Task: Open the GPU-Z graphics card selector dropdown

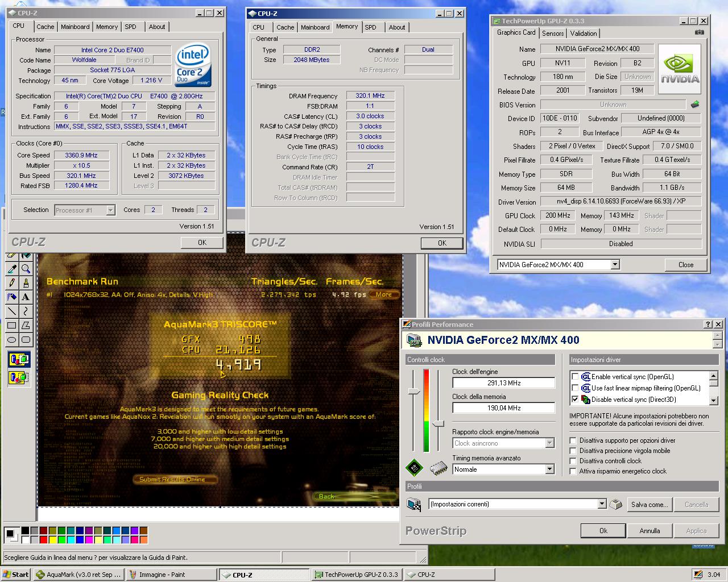Action: pyautogui.click(x=615, y=264)
